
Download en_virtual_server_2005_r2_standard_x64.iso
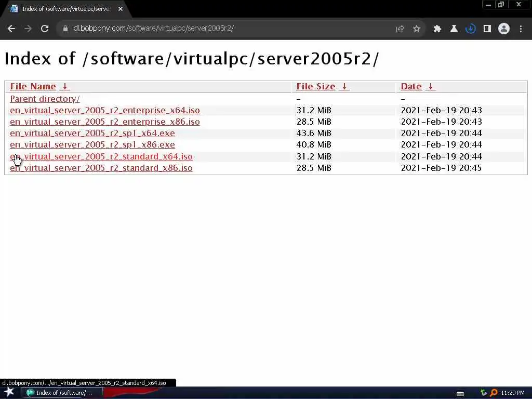click(101, 157)
